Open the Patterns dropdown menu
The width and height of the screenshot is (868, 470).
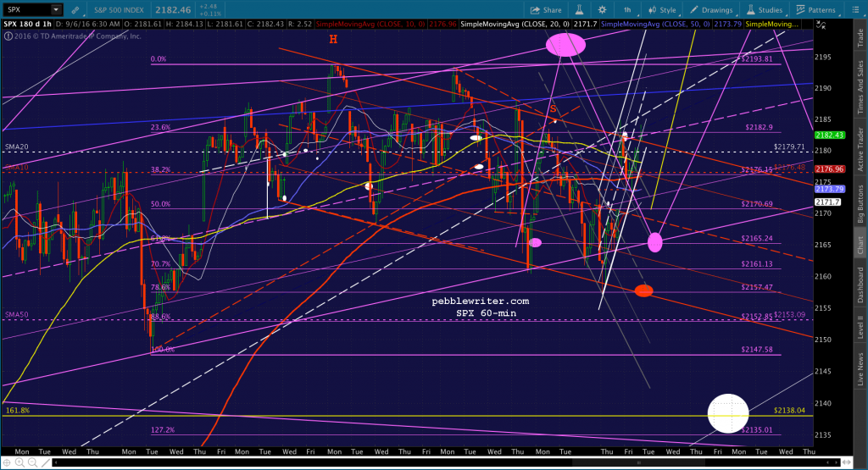coord(816,10)
